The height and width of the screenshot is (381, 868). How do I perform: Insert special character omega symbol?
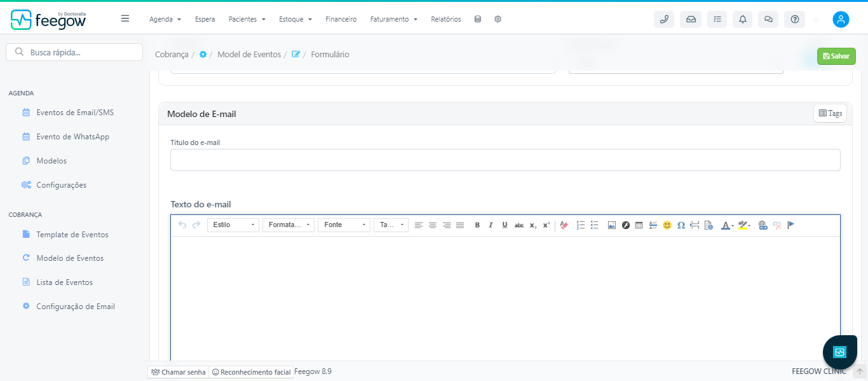[681, 225]
